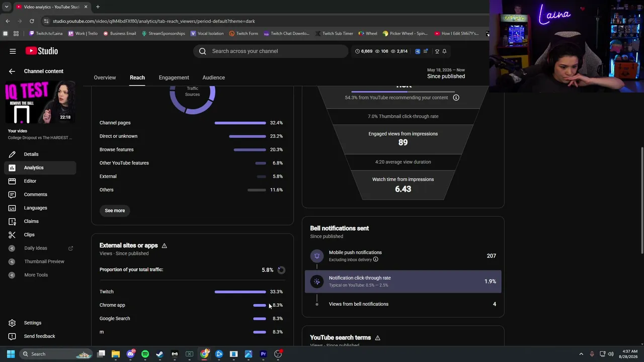Launch Premiere Pro from the taskbar
Viewport: 644px width, 362px height.
263,354
